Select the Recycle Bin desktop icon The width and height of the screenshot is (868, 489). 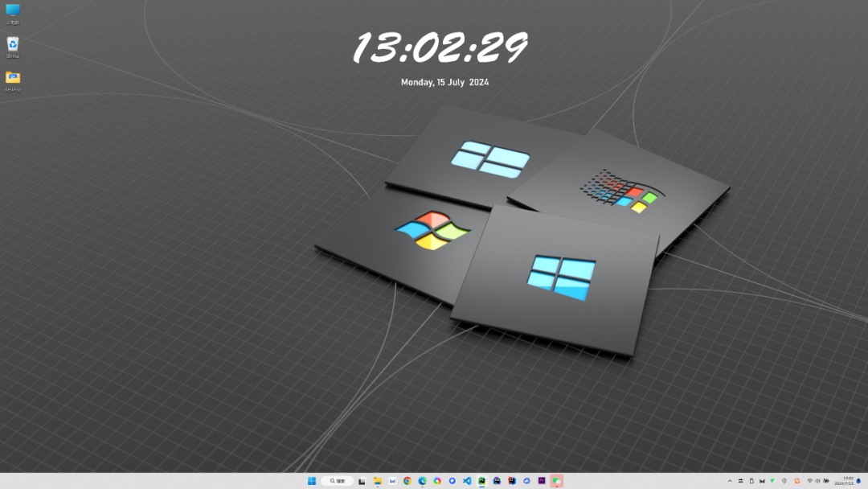click(13, 47)
